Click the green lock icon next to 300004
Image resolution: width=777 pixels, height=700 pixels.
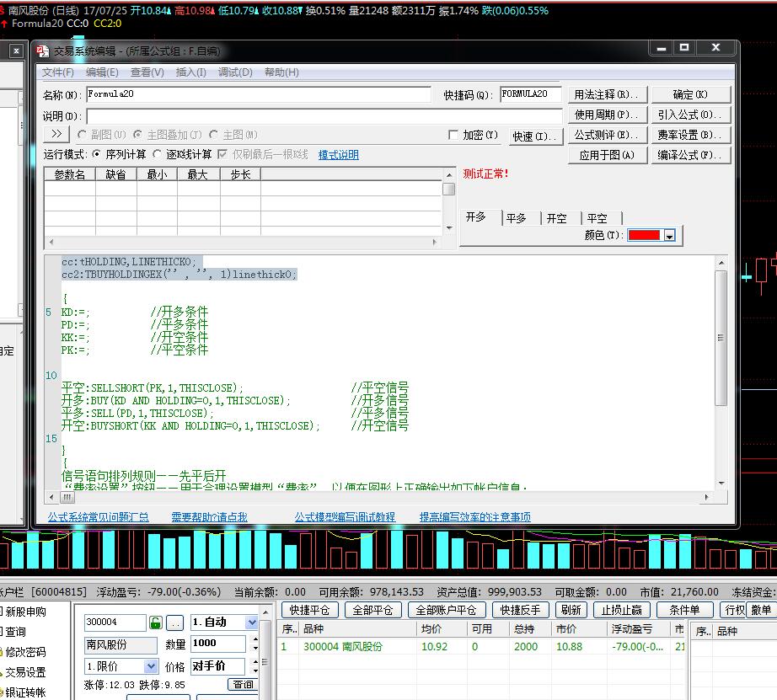(156, 623)
